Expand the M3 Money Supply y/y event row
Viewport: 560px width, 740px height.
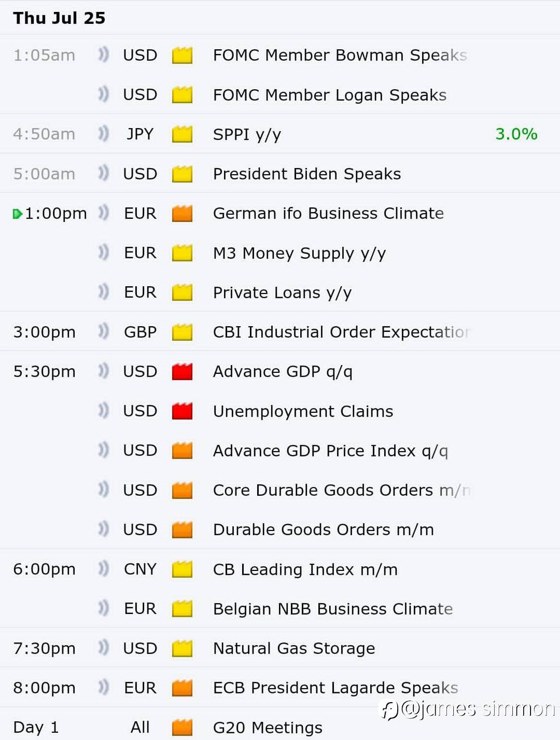[x=299, y=253]
